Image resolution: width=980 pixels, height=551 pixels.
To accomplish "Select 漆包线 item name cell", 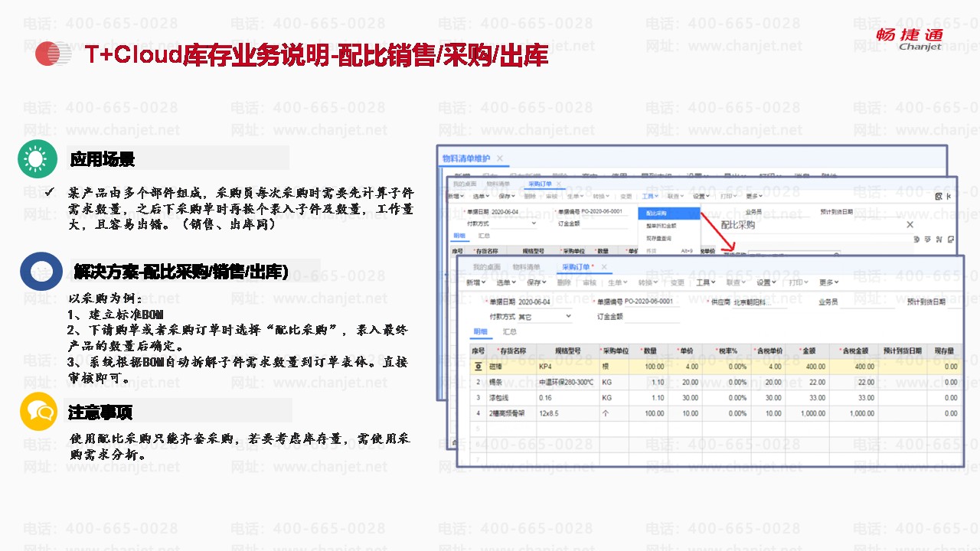I will click(x=512, y=398).
